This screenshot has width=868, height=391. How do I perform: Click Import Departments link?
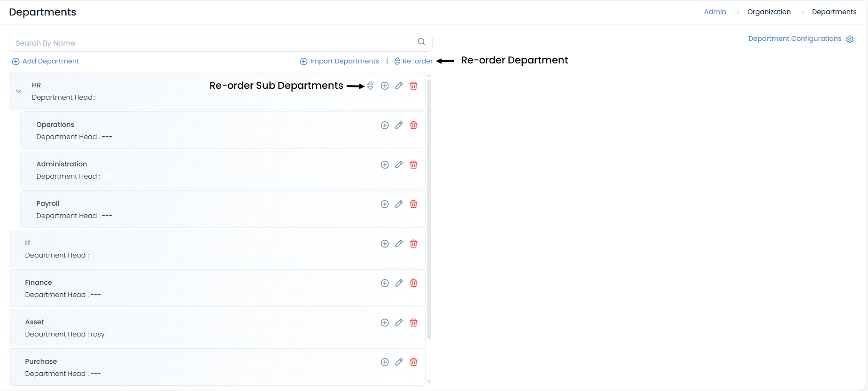(340, 61)
